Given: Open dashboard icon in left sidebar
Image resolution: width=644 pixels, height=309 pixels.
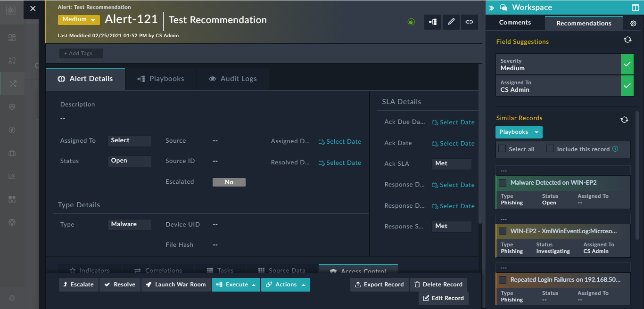Looking at the screenshot, I should [x=12, y=38].
